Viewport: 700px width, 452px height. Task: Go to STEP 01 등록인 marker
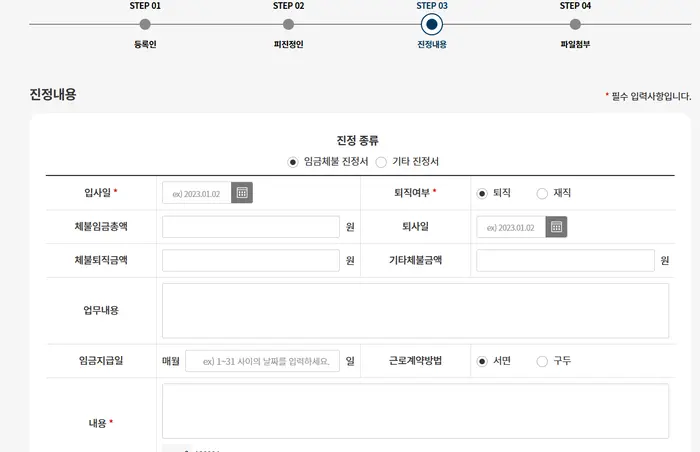coord(145,25)
